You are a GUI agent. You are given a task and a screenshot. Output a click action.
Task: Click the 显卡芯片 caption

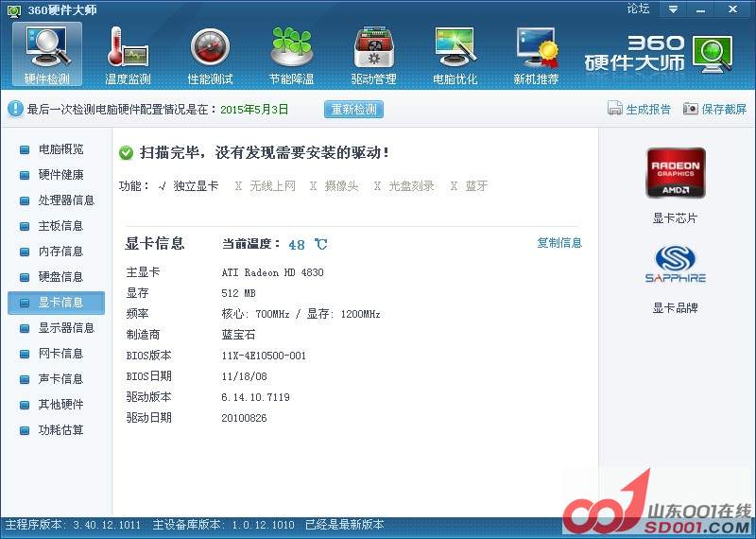click(675, 218)
